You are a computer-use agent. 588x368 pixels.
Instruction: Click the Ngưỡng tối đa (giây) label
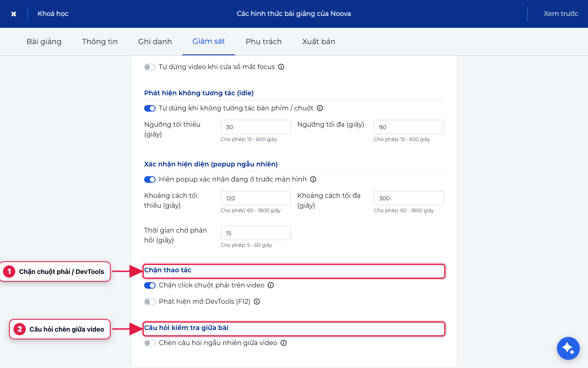[331, 124]
